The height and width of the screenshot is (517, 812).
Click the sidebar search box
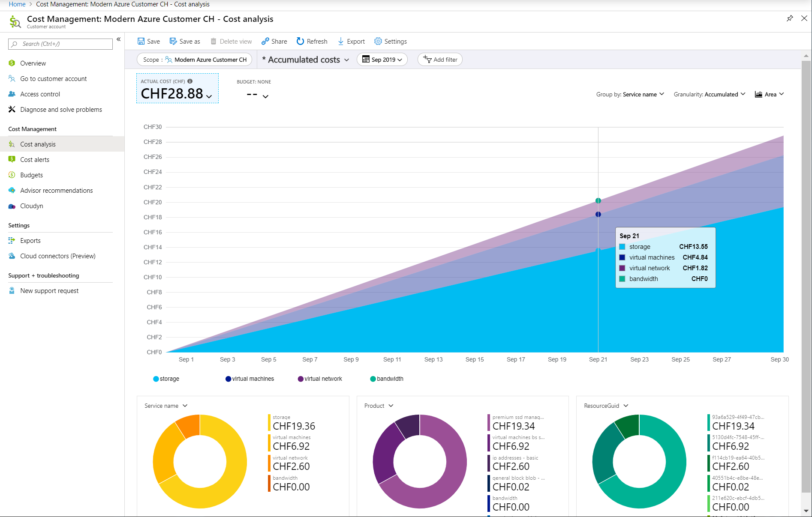(x=60, y=44)
